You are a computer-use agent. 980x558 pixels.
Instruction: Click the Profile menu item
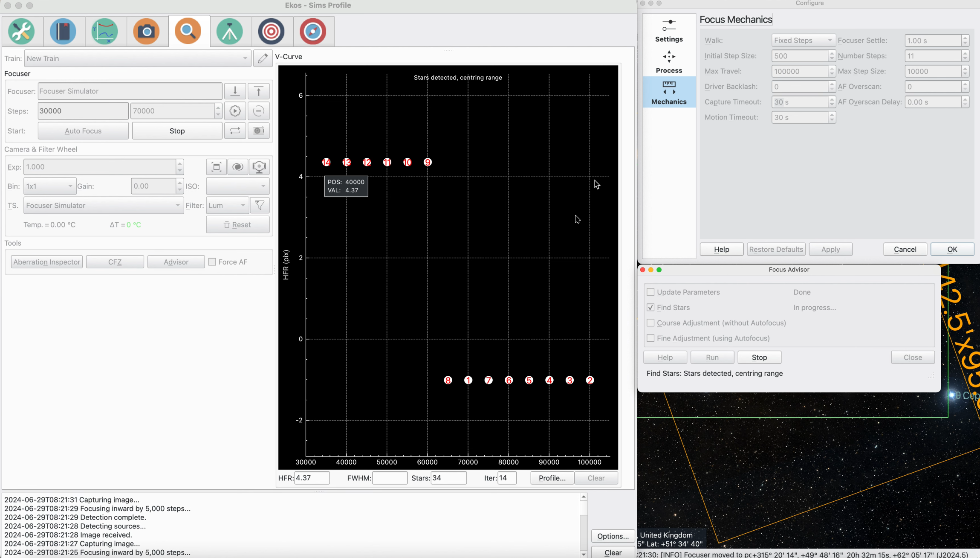pos(551,478)
